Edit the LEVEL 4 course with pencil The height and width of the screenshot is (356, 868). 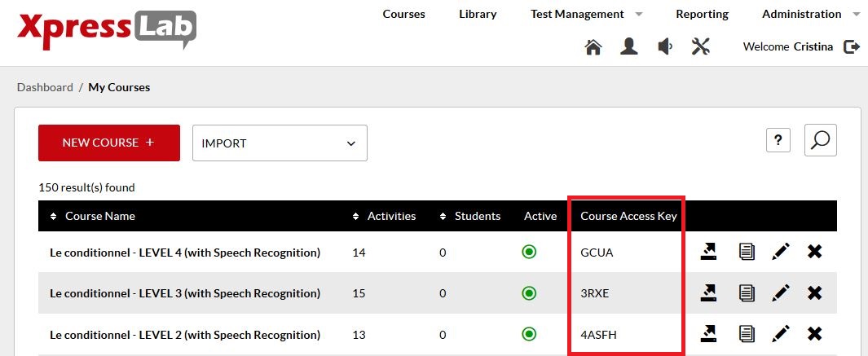781,252
